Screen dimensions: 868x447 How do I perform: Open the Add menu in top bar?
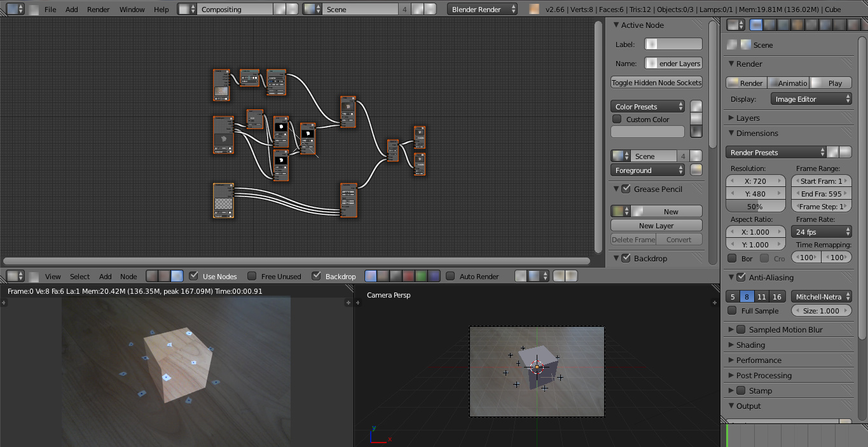coord(72,10)
